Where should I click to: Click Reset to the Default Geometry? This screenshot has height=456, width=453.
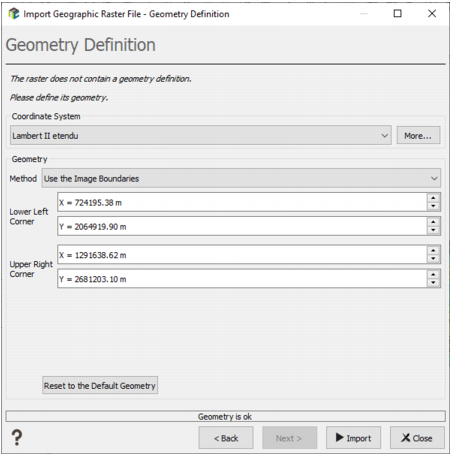coord(100,385)
